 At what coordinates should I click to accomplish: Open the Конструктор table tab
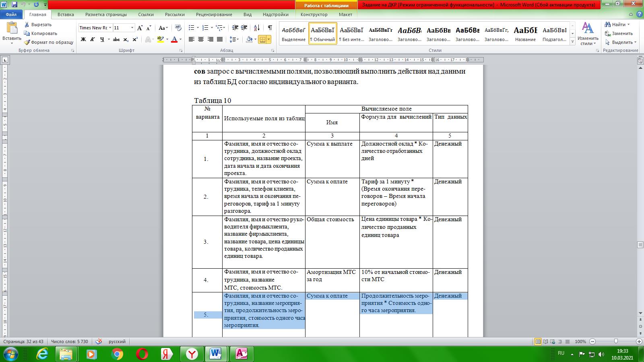(314, 14)
